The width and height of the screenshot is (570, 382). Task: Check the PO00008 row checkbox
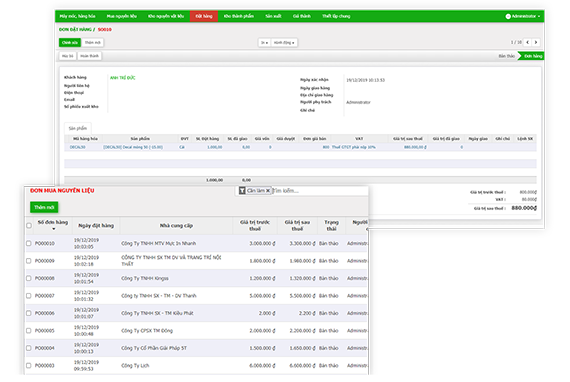click(29, 278)
